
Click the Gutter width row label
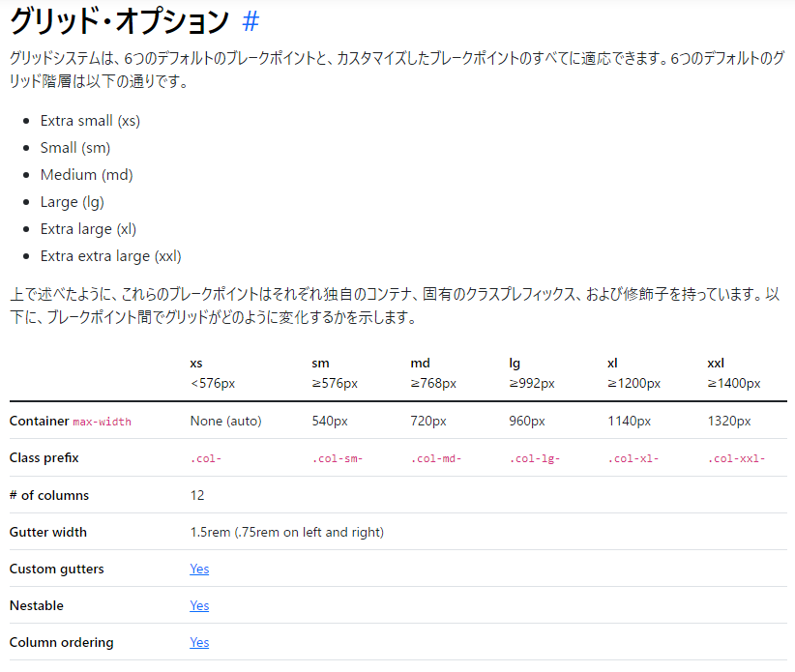pos(47,532)
